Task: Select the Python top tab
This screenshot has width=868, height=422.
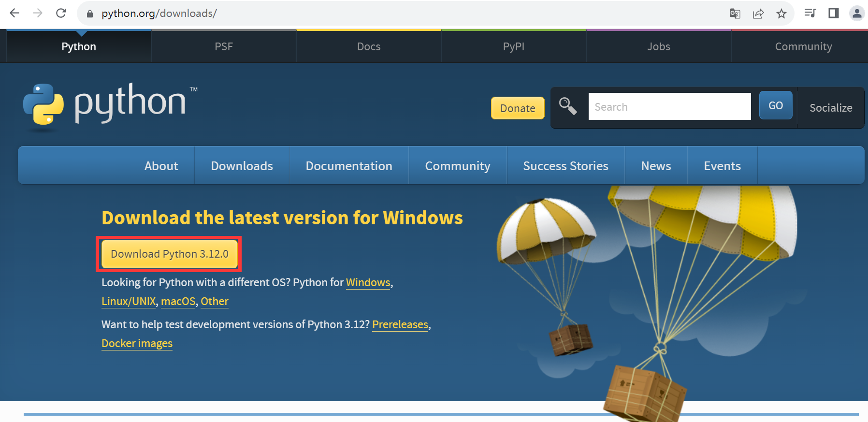Action: pyautogui.click(x=79, y=46)
